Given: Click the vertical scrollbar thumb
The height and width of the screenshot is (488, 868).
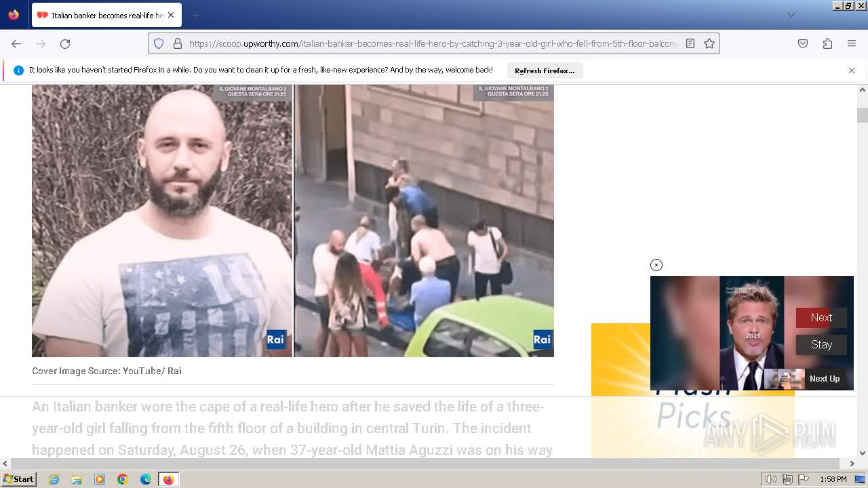Looking at the screenshot, I should (x=863, y=115).
